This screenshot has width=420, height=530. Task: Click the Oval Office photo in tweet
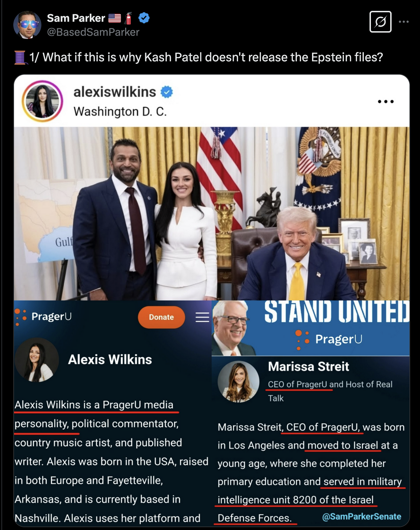[212, 213]
